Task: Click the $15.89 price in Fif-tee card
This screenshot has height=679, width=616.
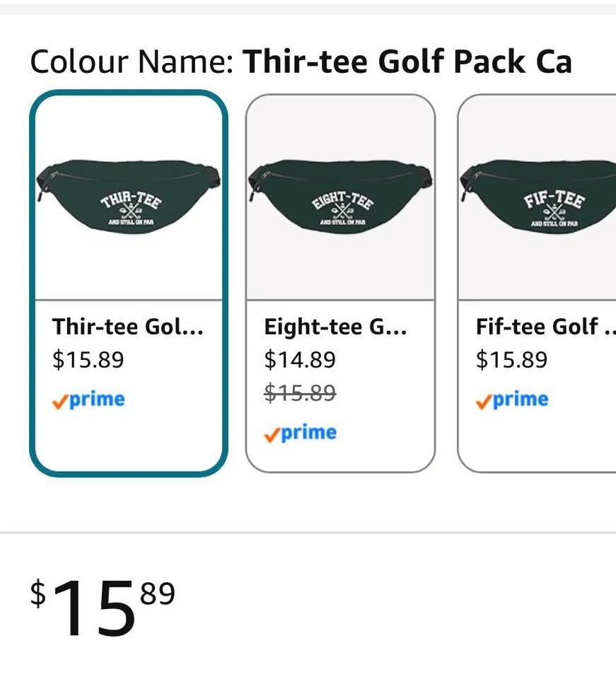Action: coord(511,360)
